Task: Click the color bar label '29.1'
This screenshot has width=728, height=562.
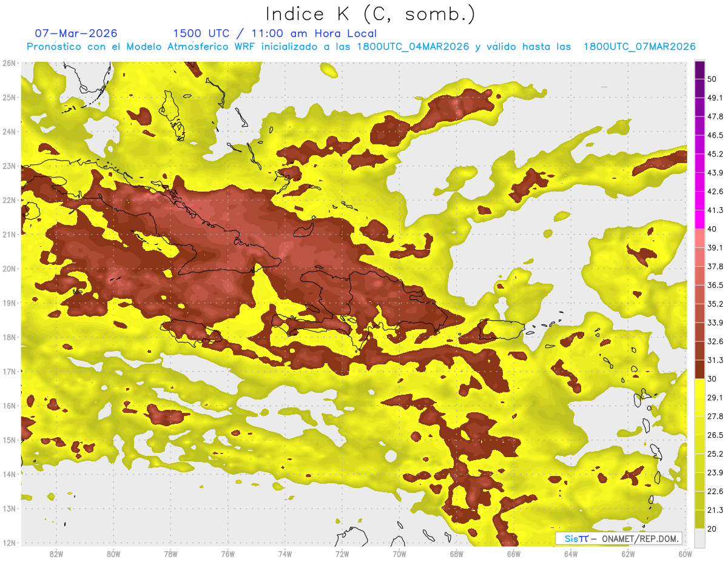Action: click(x=715, y=398)
